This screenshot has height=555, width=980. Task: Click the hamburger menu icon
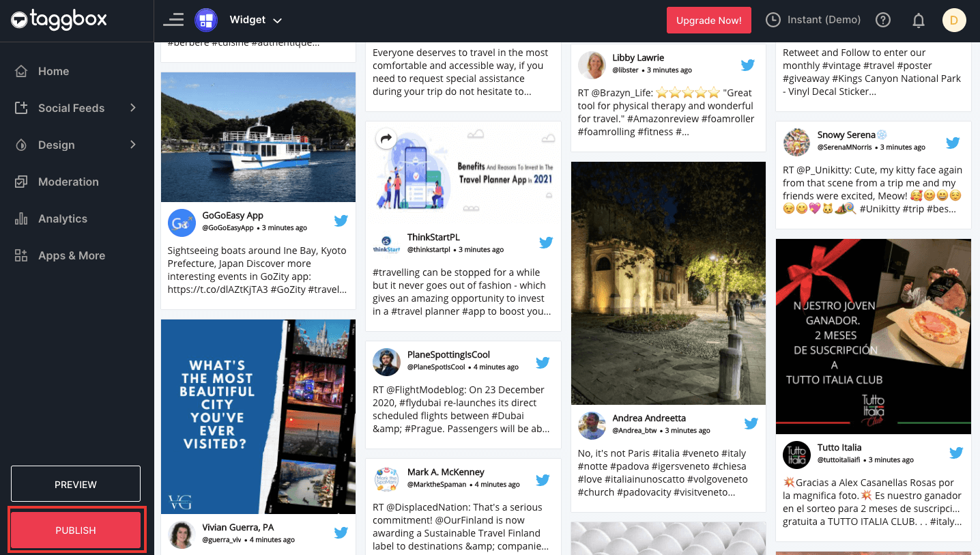tap(173, 20)
